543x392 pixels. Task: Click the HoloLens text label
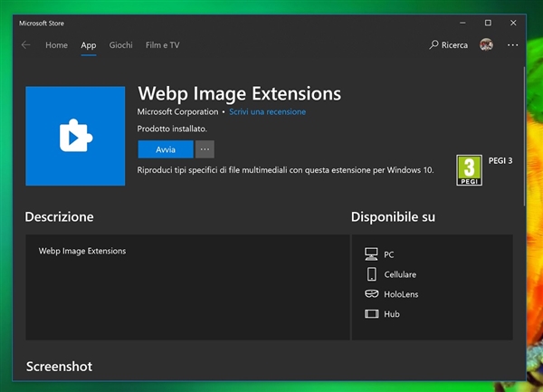(x=401, y=294)
